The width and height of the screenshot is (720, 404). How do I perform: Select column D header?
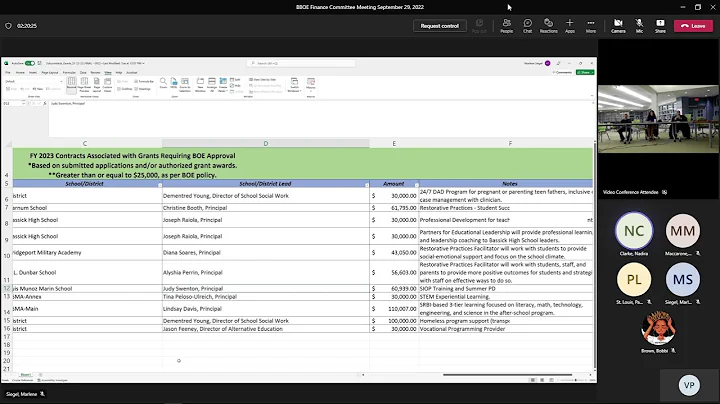pos(265,144)
